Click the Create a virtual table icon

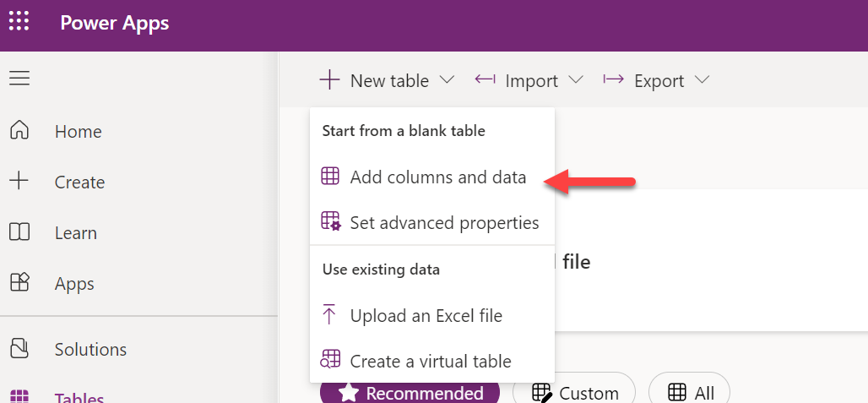(x=330, y=360)
